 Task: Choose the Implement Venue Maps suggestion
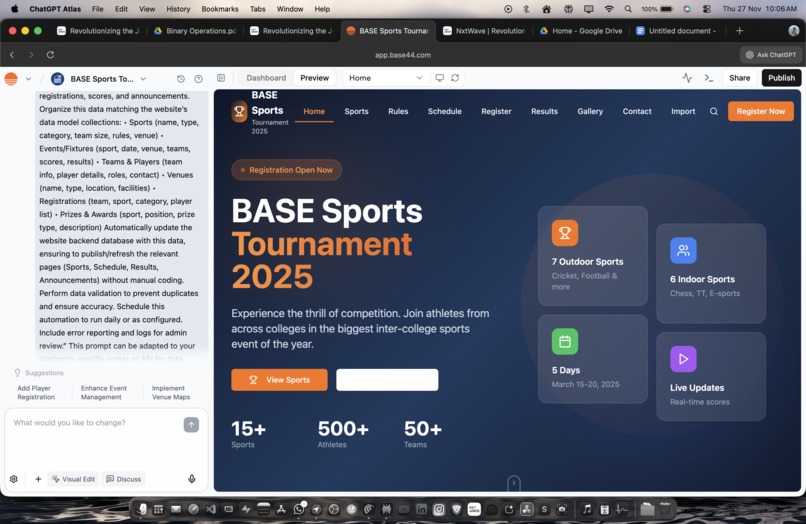(171, 392)
